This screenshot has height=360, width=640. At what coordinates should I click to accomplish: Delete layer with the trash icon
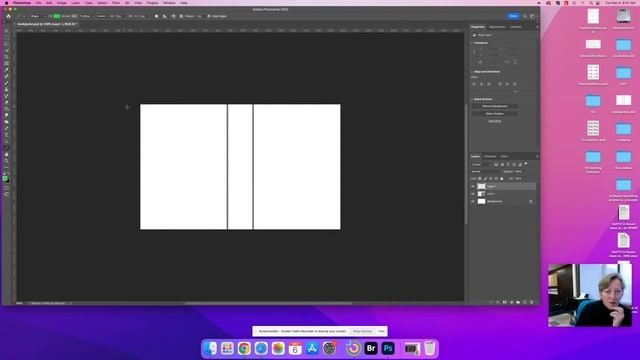point(531,302)
